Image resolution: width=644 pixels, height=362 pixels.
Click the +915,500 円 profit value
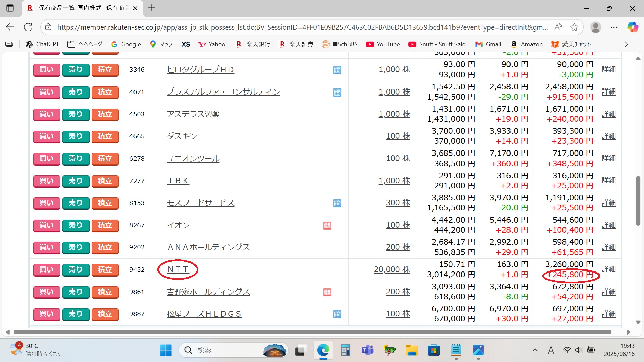coord(570,97)
